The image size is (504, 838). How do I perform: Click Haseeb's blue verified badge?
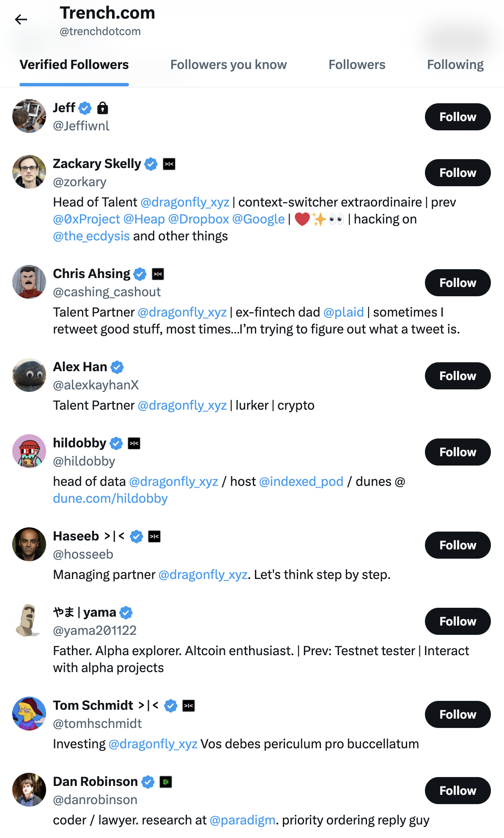tap(135, 536)
